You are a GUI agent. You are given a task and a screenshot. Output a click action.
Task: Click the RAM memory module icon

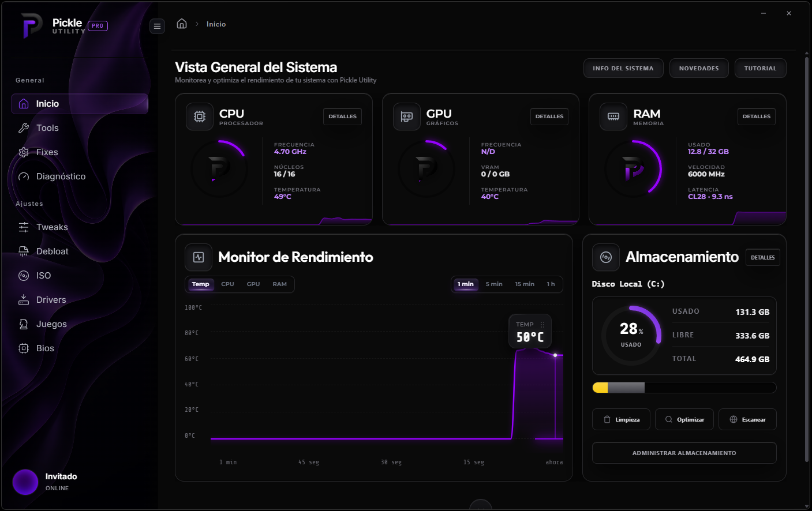tap(613, 117)
